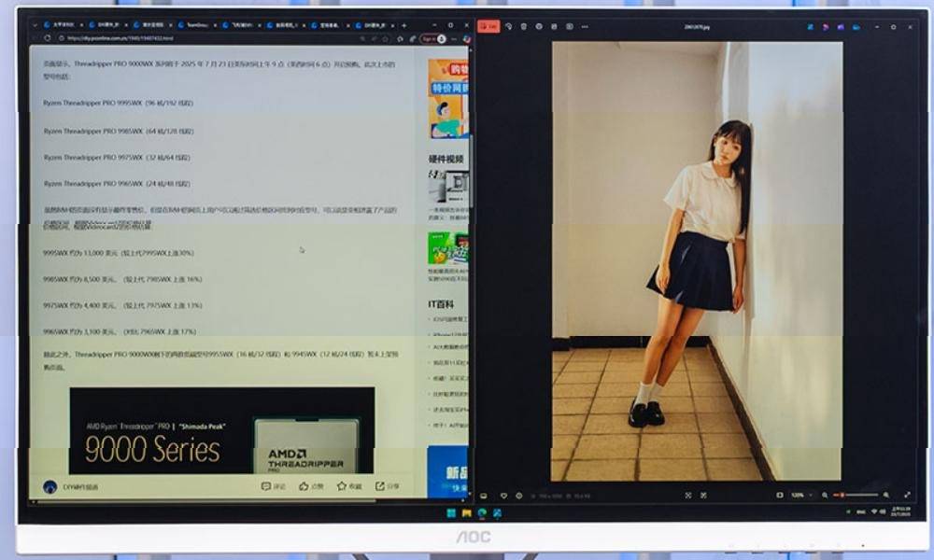The height and width of the screenshot is (560, 934).
Task: Delete the photo with the trash icon
Action: pos(524,27)
